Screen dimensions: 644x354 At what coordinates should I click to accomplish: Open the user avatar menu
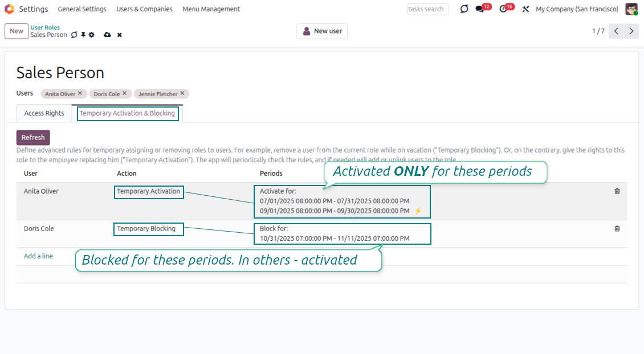coord(631,9)
